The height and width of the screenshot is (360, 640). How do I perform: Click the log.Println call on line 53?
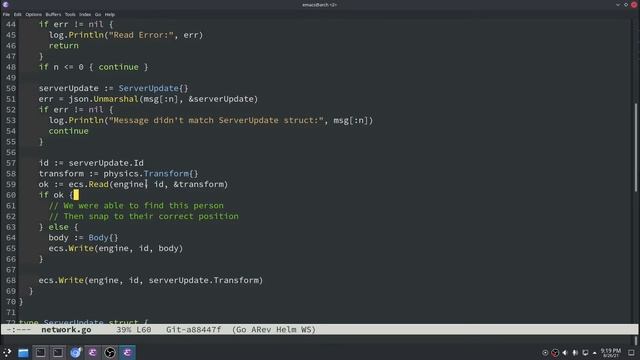tap(76, 120)
